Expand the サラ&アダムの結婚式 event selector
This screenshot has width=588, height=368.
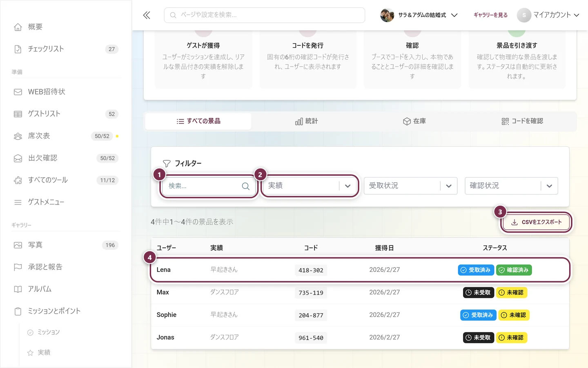tap(419, 15)
